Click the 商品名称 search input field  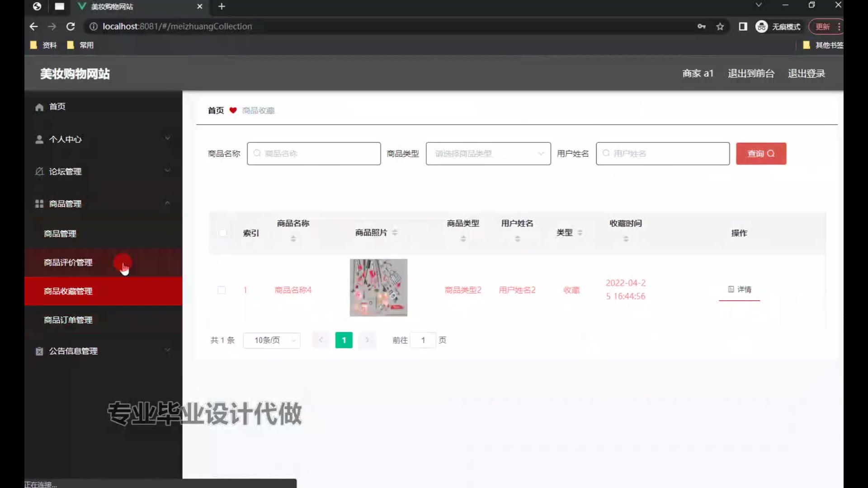pyautogui.click(x=314, y=154)
